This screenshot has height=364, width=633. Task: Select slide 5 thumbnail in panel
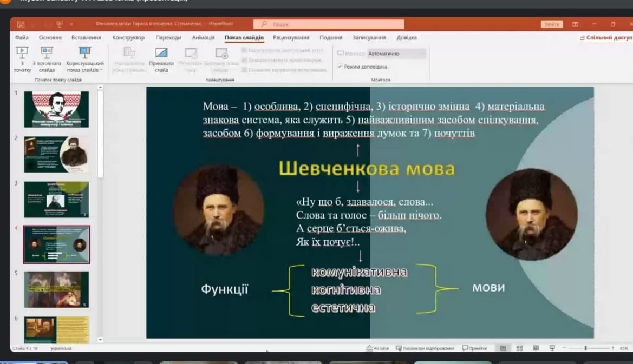(56, 289)
